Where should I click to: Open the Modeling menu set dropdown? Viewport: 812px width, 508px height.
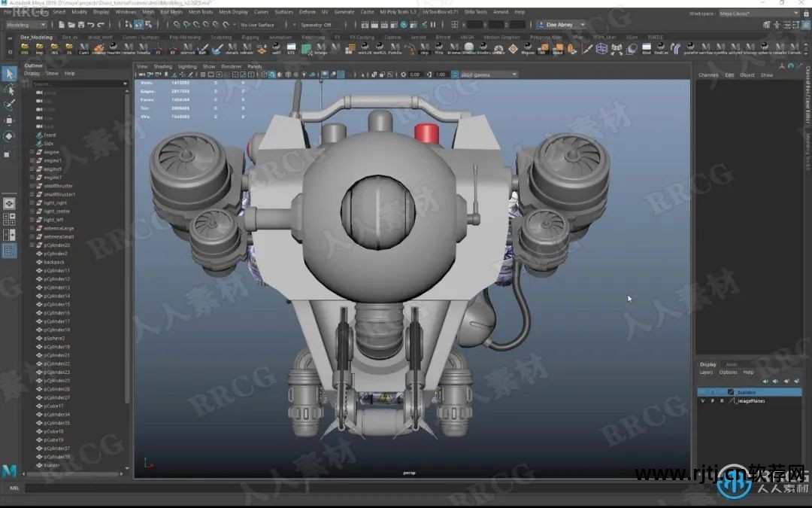pos(26,25)
